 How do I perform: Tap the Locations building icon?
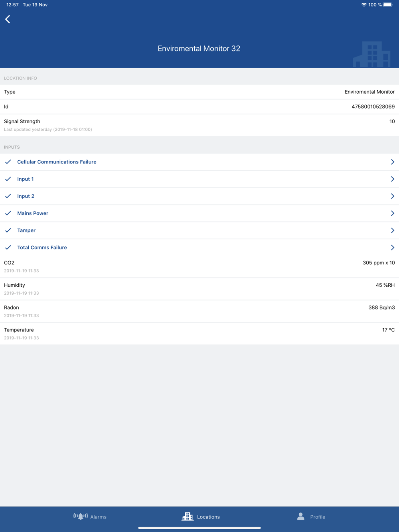tap(188, 516)
